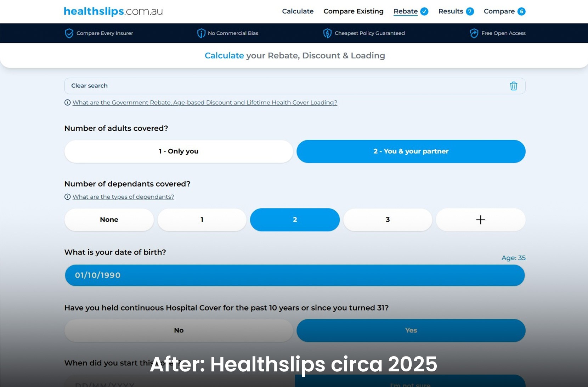588x387 pixels.
Task: Click the Free Open Access shield icon
Action: pos(474,33)
